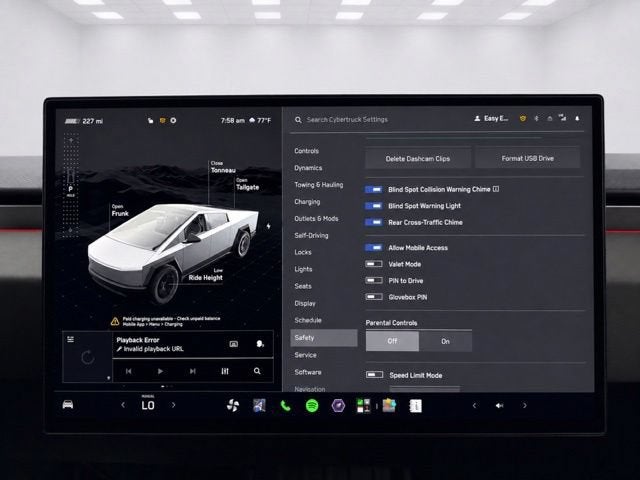Mute the volume speaker icon
This screenshot has width=640, height=480.
click(x=499, y=405)
